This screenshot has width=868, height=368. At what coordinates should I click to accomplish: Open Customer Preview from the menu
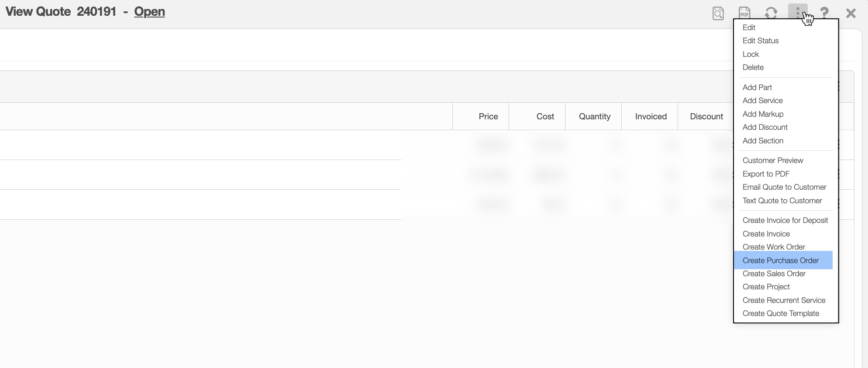[772, 160]
